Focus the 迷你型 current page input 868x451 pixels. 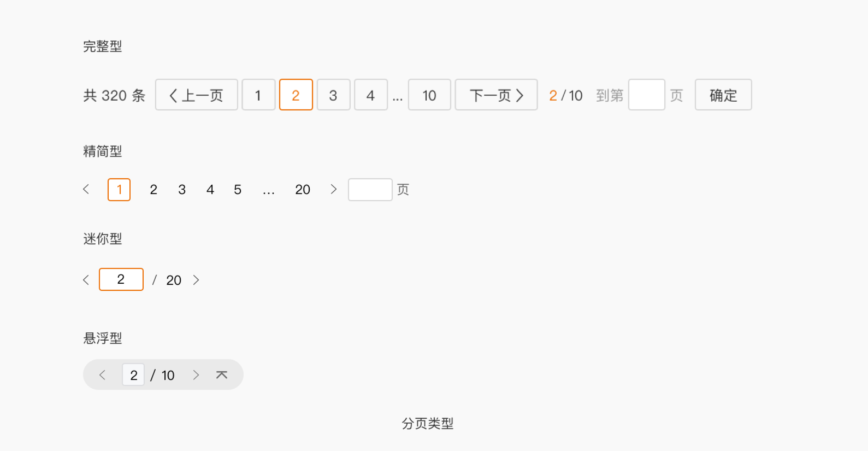click(121, 279)
